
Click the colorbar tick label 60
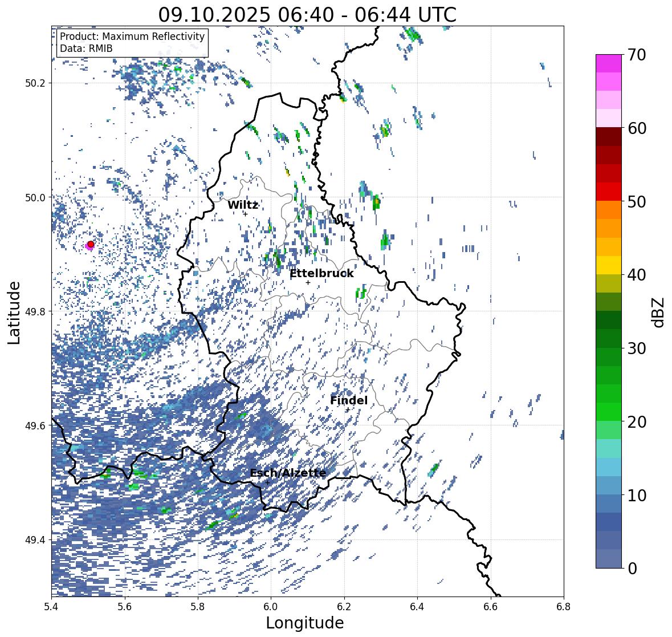(x=637, y=128)
